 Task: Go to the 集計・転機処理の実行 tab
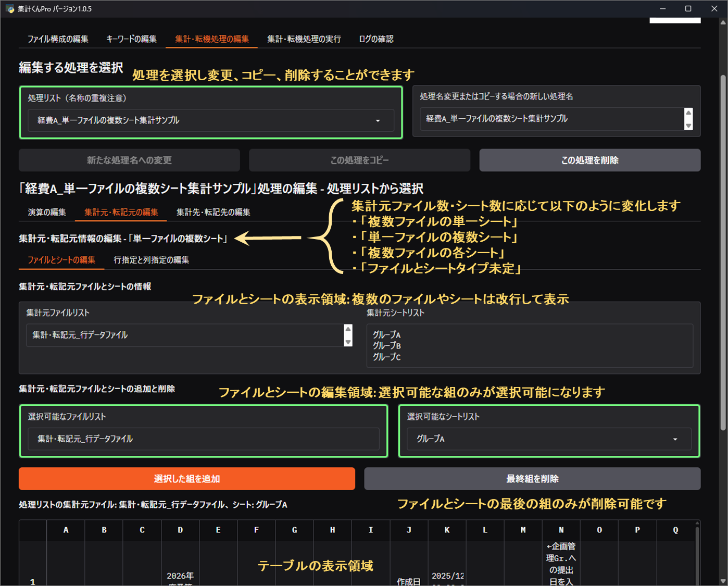coord(304,39)
